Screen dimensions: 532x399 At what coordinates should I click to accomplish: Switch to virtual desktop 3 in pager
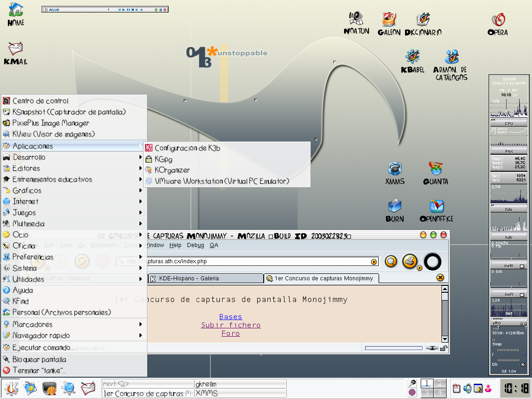pyautogui.click(x=427, y=393)
